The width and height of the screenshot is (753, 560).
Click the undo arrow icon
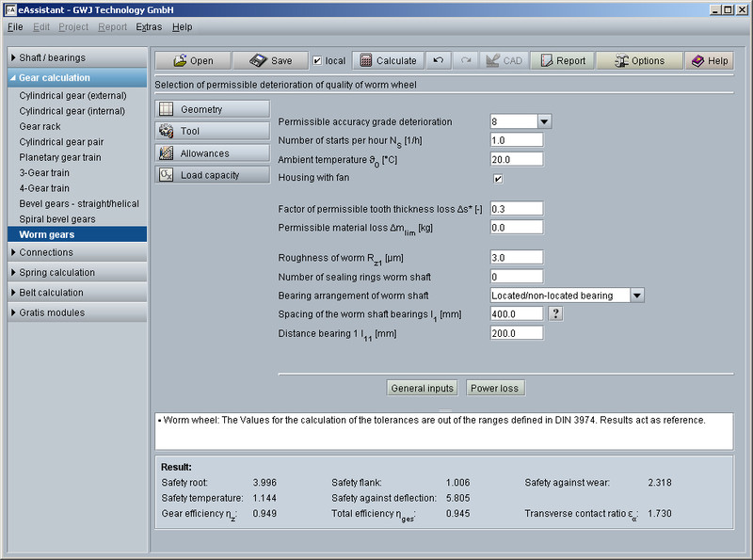(438, 60)
